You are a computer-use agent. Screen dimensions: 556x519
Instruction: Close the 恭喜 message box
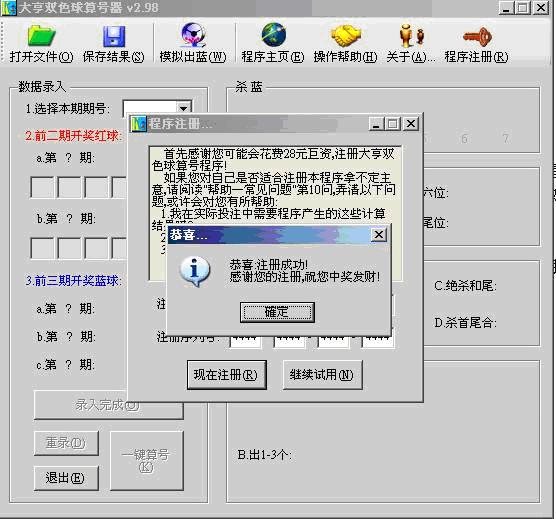click(x=379, y=234)
